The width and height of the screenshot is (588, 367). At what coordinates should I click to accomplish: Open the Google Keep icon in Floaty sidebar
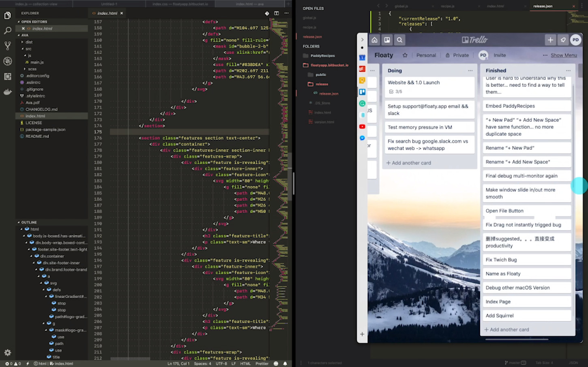pyautogui.click(x=362, y=81)
